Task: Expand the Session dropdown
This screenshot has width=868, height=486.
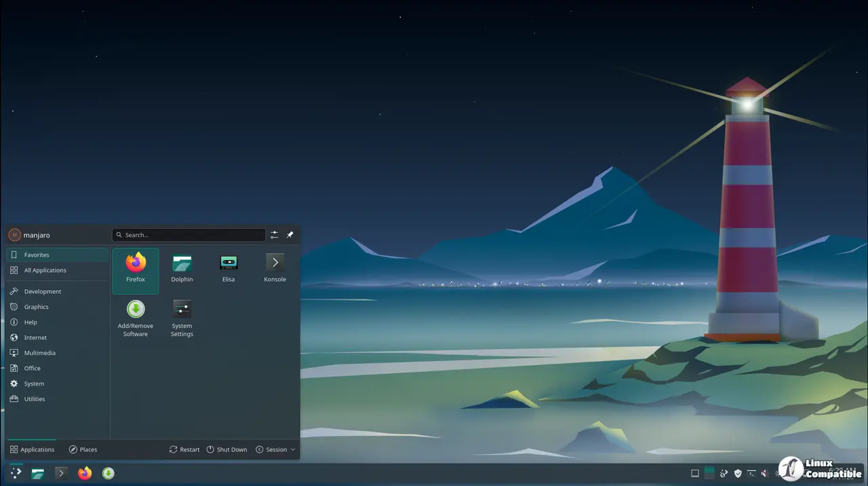Action: pos(275,449)
